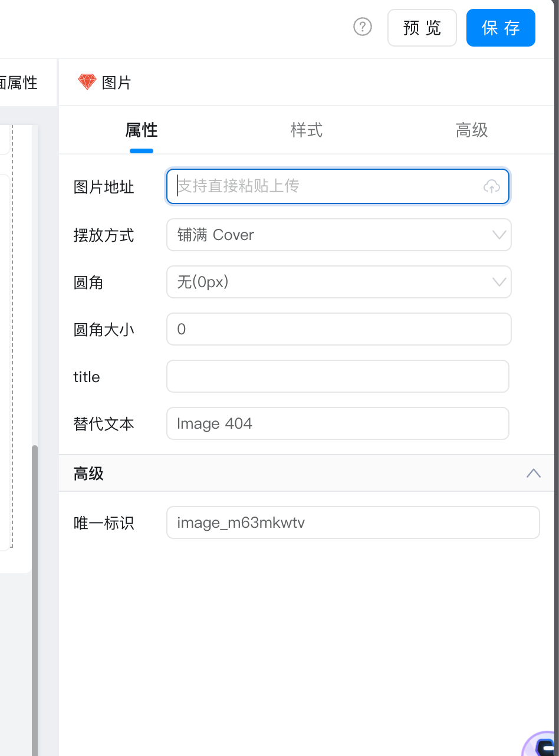The width and height of the screenshot is (559, 756).
Task: Save with the blue 保存 button
Action: pos(501,28)
